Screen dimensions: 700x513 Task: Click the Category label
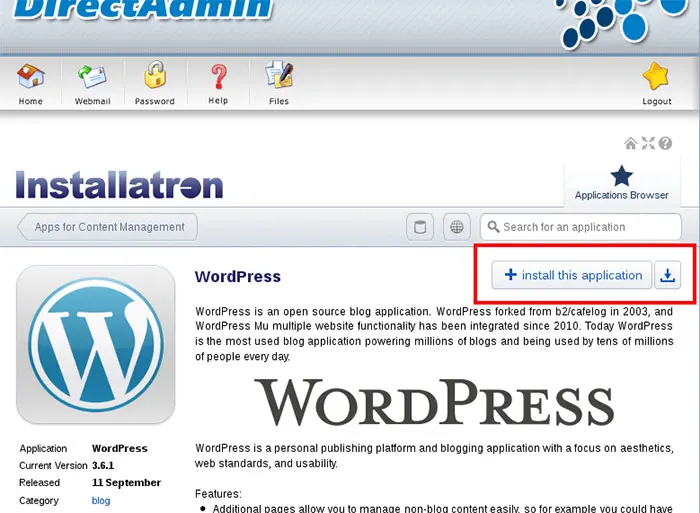pos(39,500)
